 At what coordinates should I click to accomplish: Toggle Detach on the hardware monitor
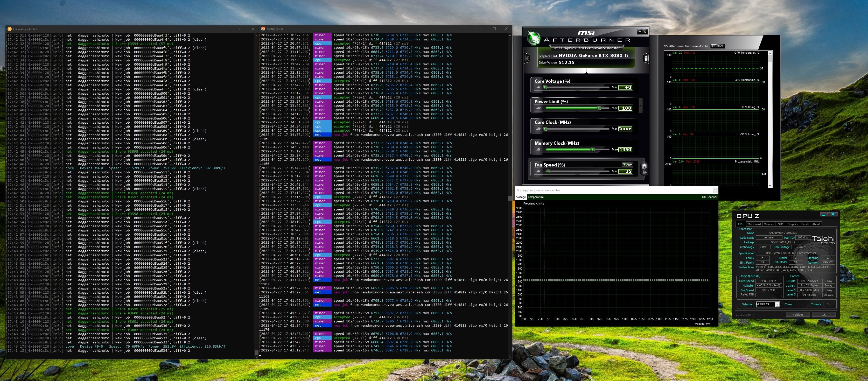click(x=717, y=46)
